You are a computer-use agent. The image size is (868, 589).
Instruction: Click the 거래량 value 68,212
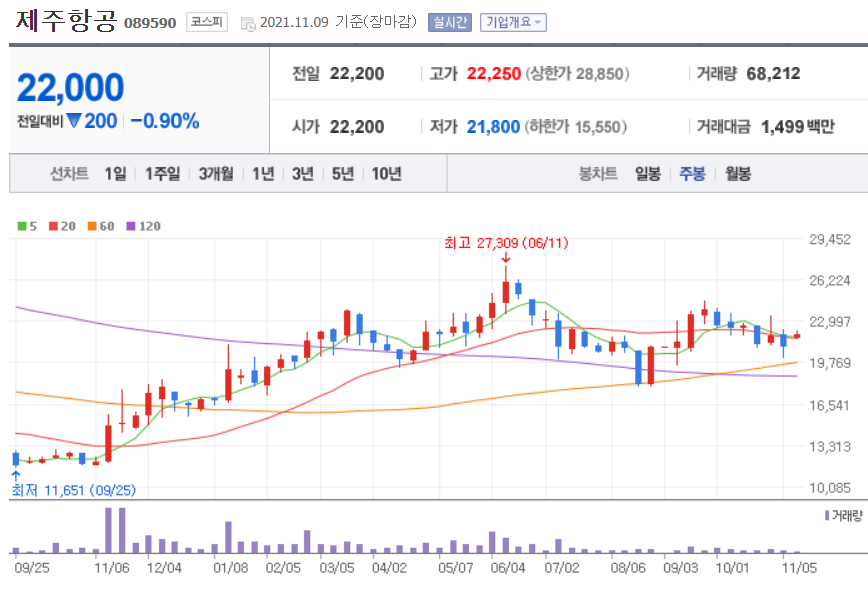click(773, 74)
